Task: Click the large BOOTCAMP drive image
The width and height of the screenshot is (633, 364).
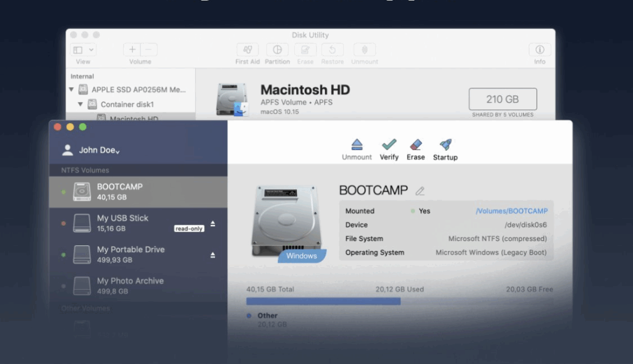Action: 286,220
